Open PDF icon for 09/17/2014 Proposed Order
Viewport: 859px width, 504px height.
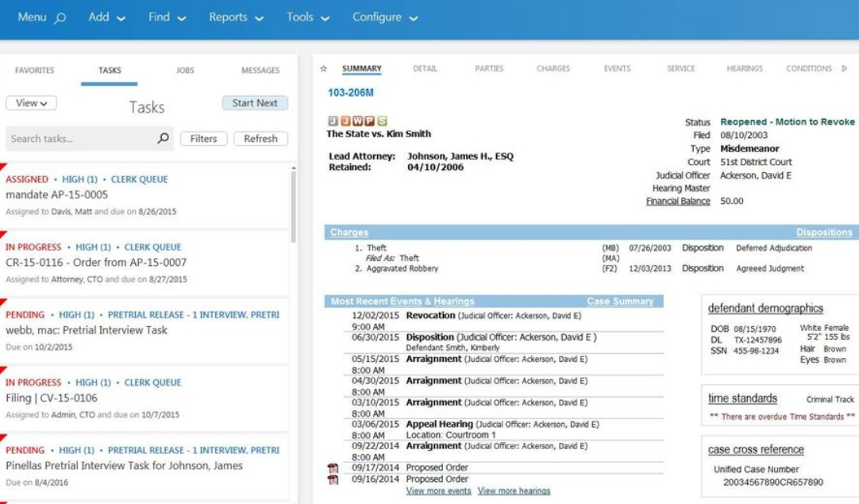pyautogui.click(x=333, y=467)
